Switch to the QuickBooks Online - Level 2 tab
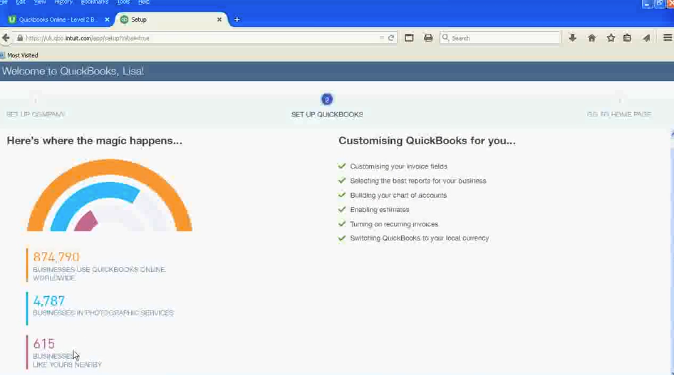Viewport: 674px width, 375px height. 58,19
